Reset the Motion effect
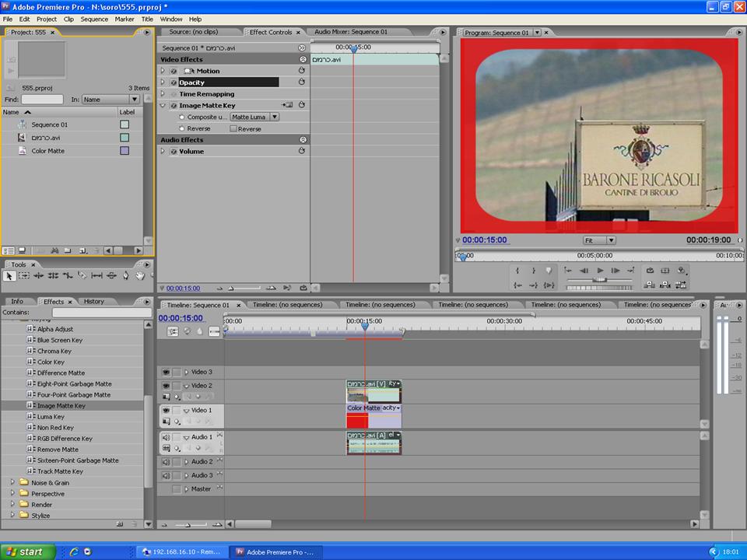The width and height of the screenshot is (747, 560). tap(302, 71)
